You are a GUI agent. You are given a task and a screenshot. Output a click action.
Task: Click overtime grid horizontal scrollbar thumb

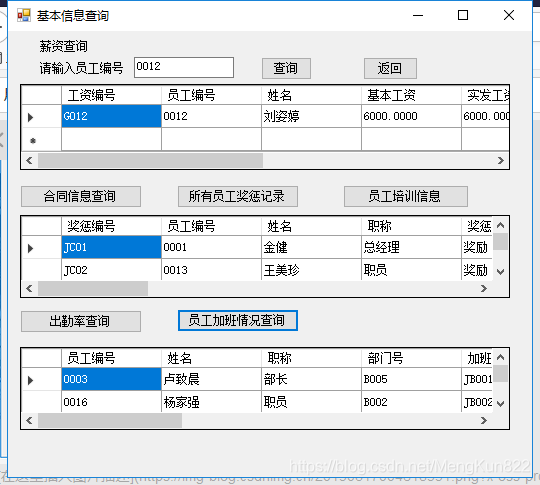tap(110, 420)
